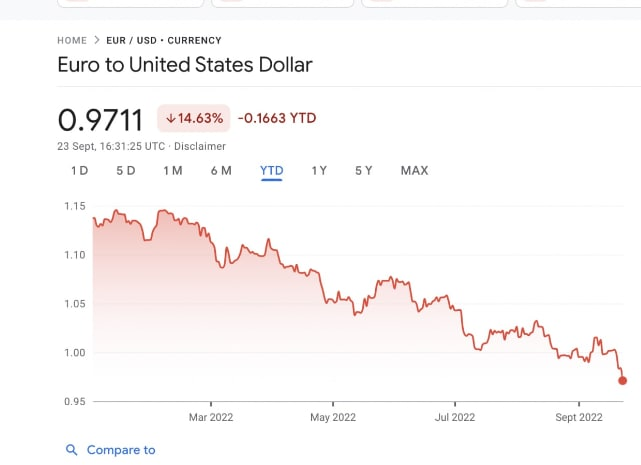Screen dimensions: 641x465
Task: Click the breadcrumb chevron after HOME
Action: tap(96, 41)
